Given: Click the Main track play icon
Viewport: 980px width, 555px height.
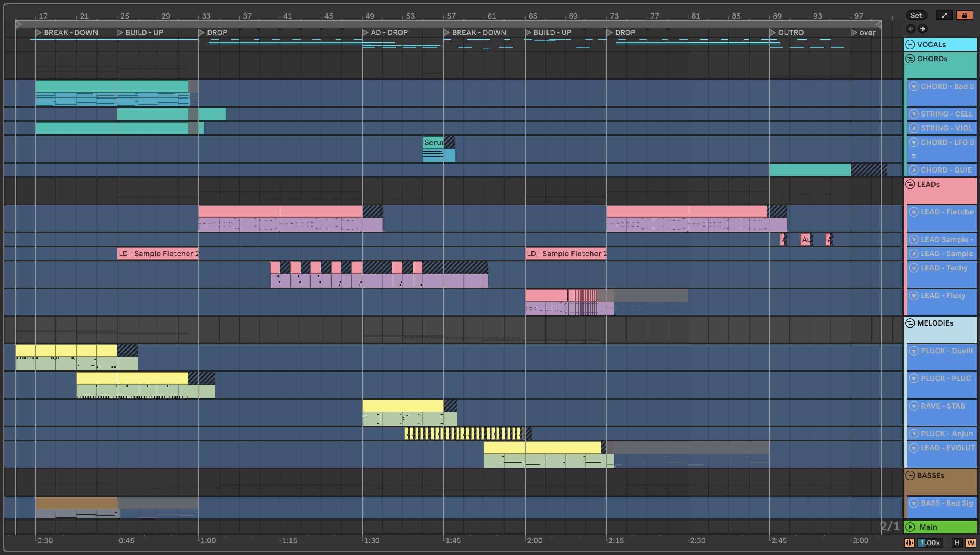Looking at the screenshot, I should point(910,527).
